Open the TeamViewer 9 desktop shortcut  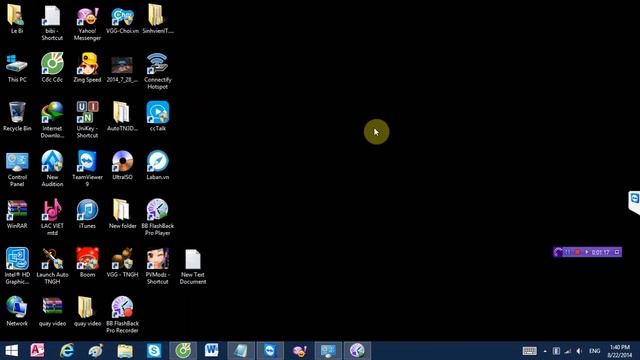tap(87, 169)
